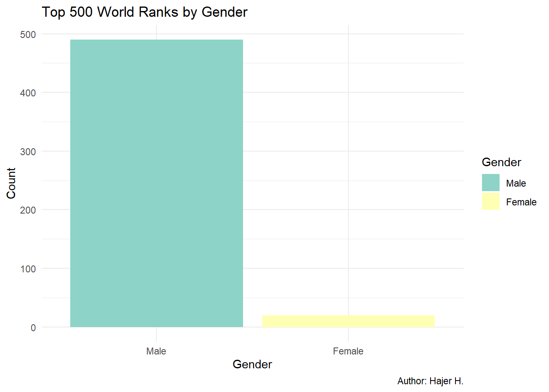
Task: Click the 400 y-axis tick label
Action: (28, 93)
